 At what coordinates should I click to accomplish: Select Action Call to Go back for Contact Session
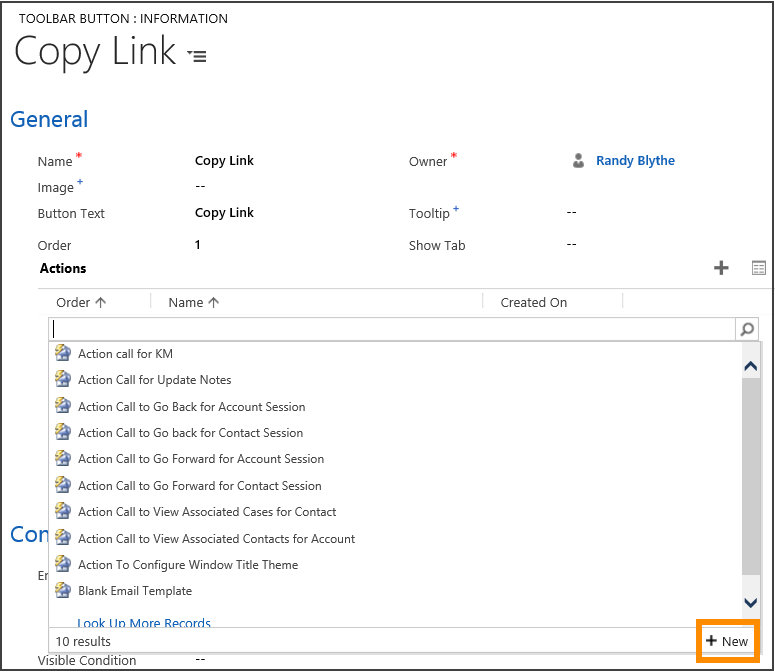[191, 433]
